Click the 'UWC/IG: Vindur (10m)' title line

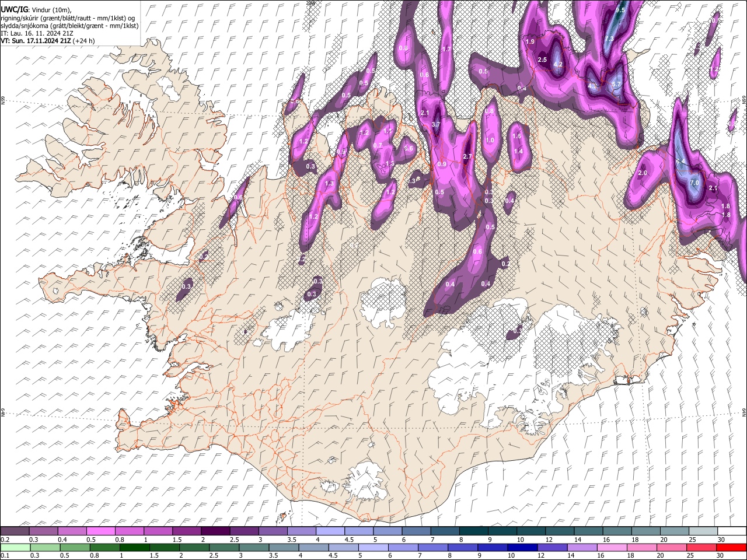coord(36,9)
